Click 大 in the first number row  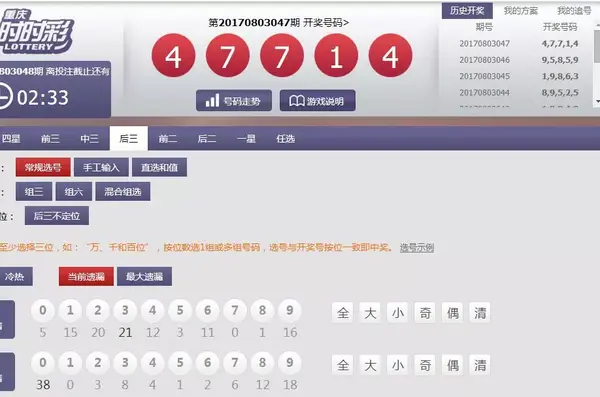point(370,313)
